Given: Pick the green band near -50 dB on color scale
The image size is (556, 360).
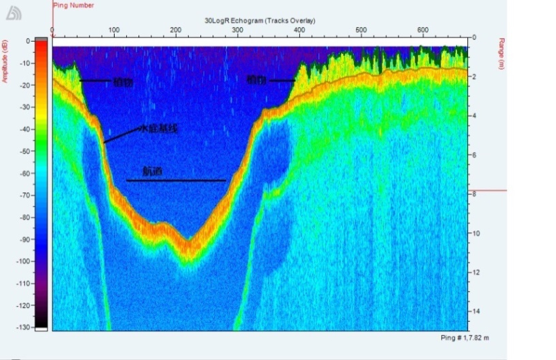Looking at the screenshot, I should (x=41, y=149).
